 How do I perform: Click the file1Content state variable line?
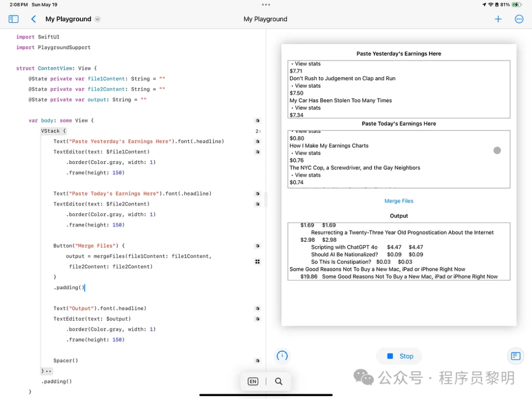tap(97, 79)
